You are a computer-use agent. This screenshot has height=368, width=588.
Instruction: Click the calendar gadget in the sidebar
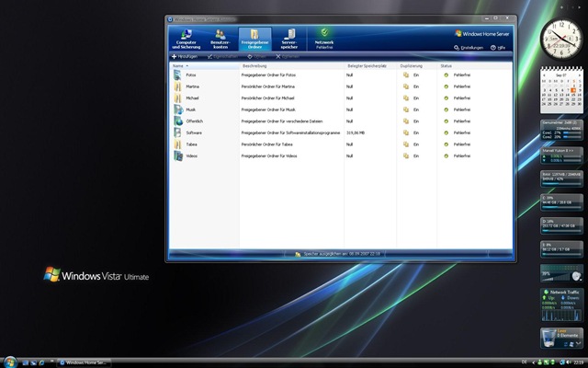point(561,90)
